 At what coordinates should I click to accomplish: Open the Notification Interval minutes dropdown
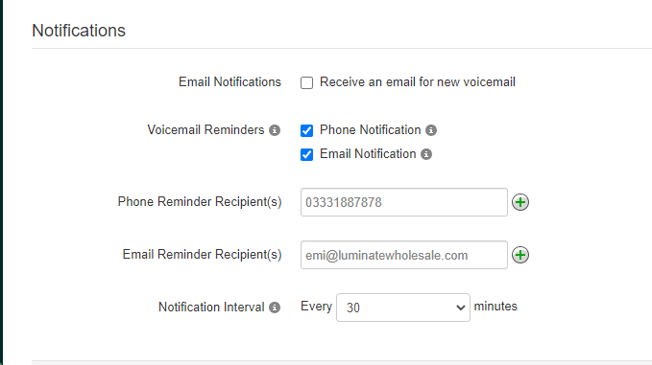[x=403, y=308]
